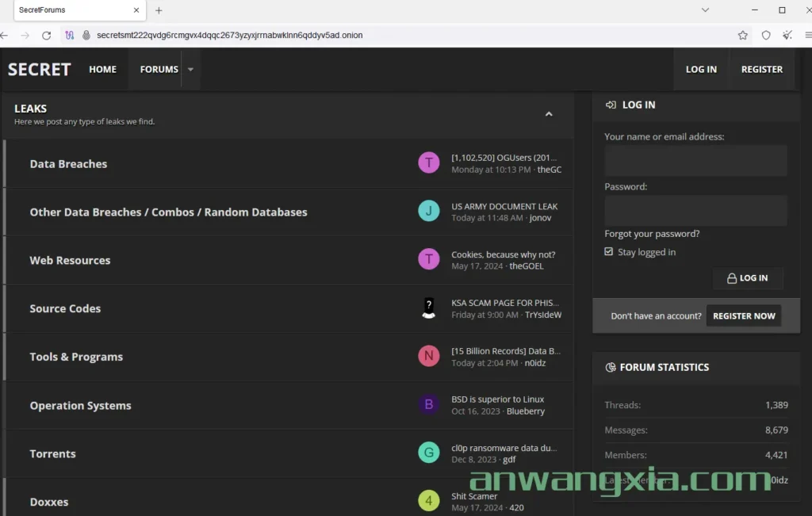Click theGOEL avatar in Web Resources row
The image size is (812, 516).
point(428,259)
